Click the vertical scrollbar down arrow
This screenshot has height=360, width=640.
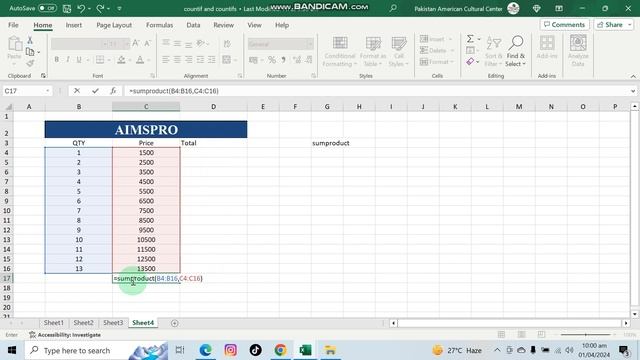coord(634,314)
